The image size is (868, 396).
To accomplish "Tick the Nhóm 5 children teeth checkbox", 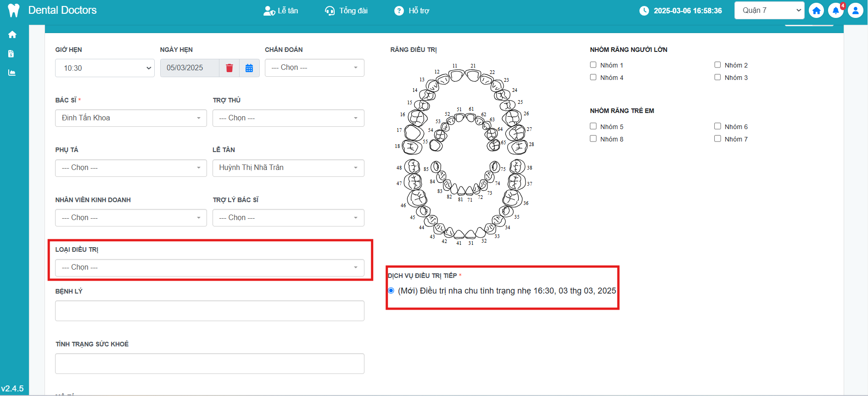I will tap(593, 126).
